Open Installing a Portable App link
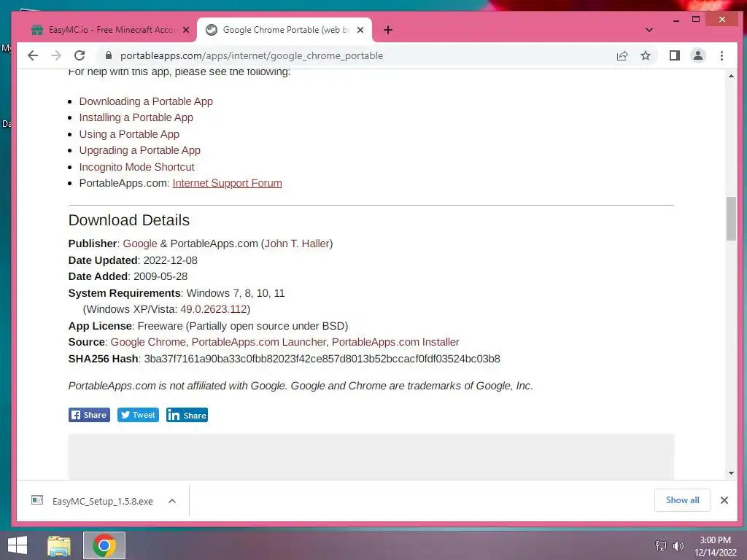Viewport: 747px width, 560px height. coord(136,117)
